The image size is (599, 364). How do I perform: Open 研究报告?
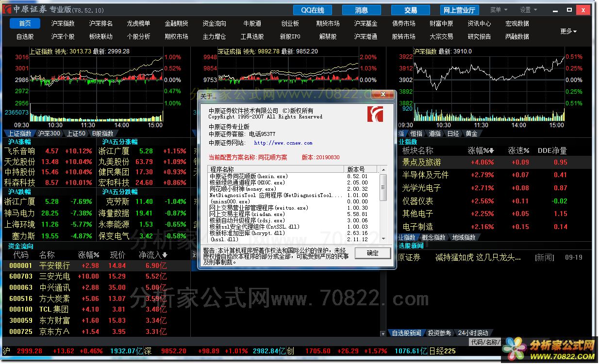click(x=480, y=36)
